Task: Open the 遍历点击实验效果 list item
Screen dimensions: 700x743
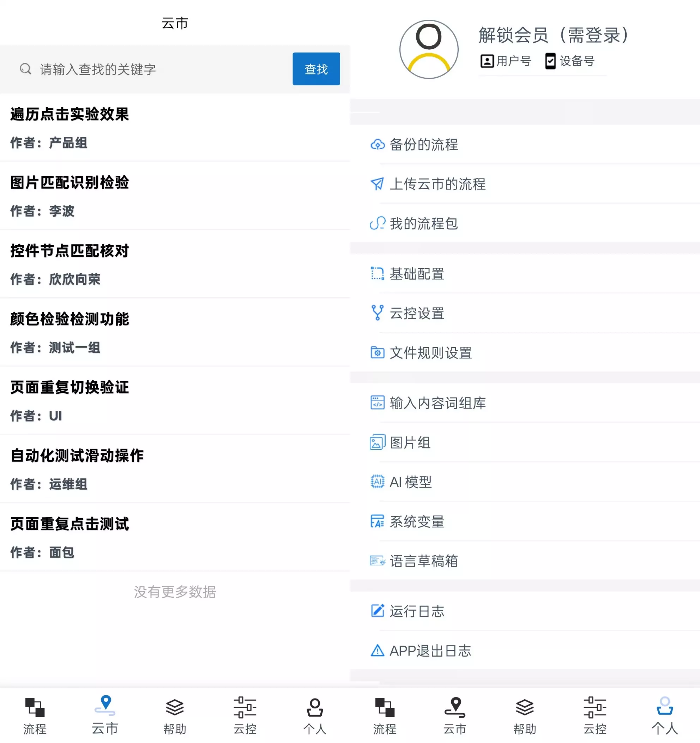Action: click(70, 114)
